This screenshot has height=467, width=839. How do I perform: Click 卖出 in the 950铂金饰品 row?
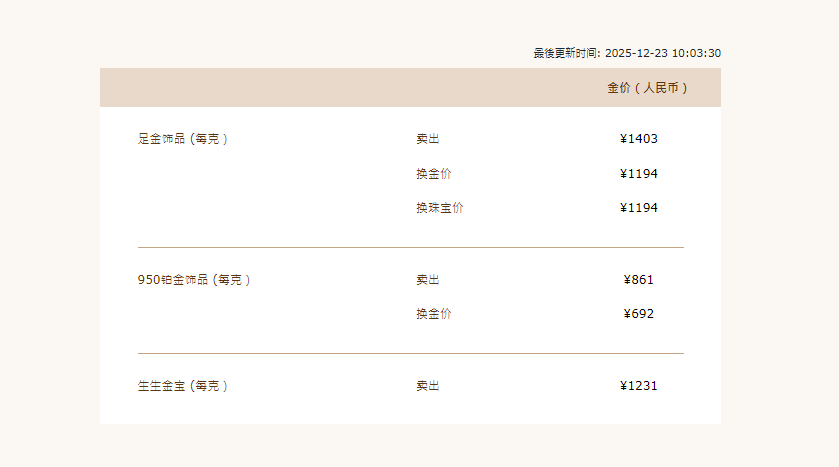tap(428, 280)
